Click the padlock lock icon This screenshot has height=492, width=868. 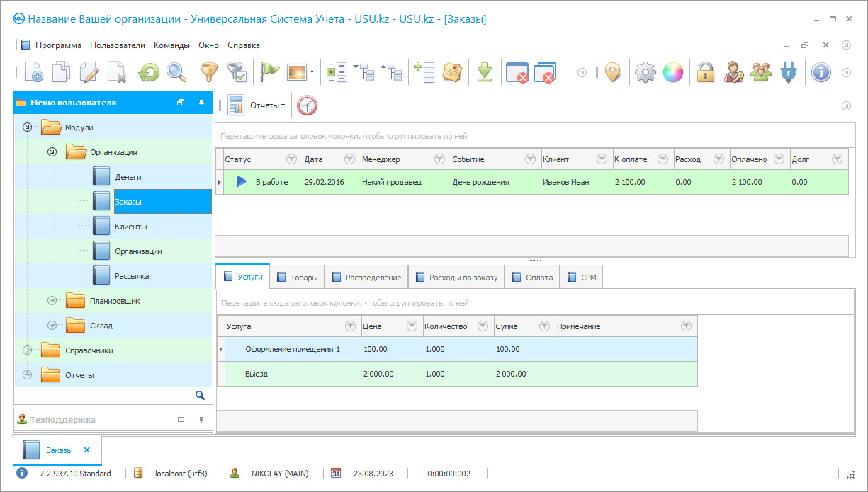pos(705,72)
